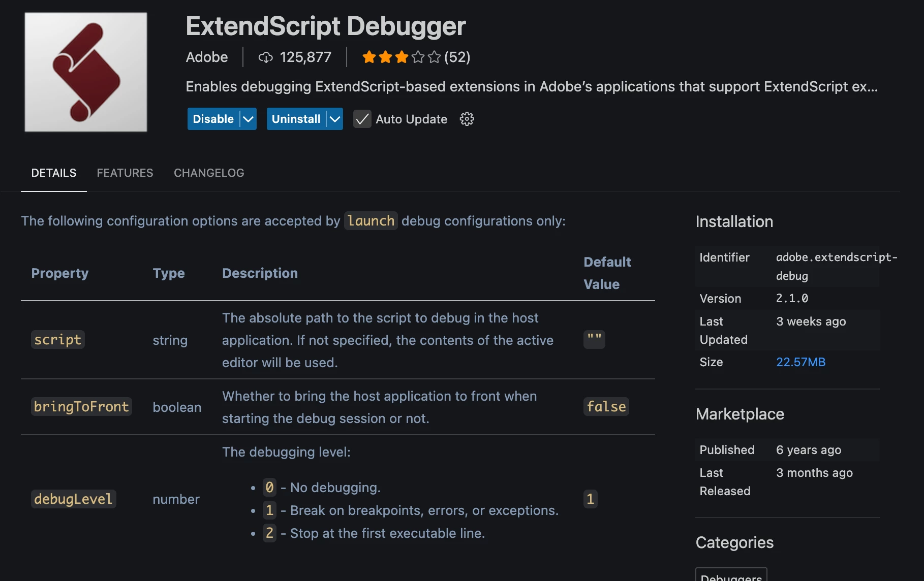The image size is (924, 581).
Task: Uninstall the ExtendScript Debugger extension
Action: [296, 119]
